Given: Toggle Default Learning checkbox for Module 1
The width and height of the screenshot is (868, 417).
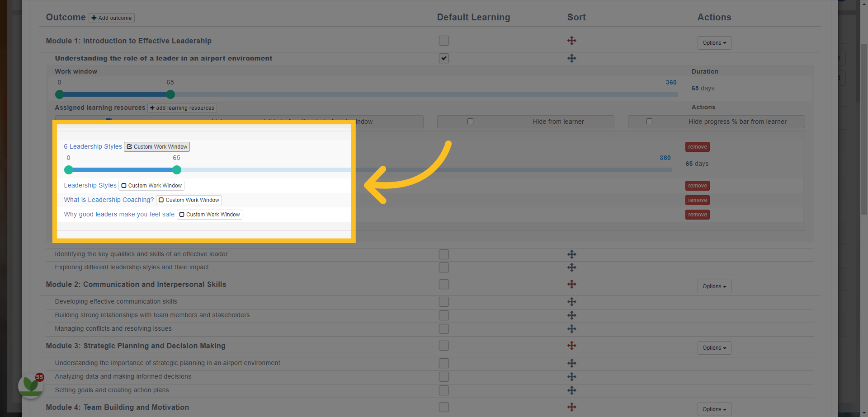Looking at the screenshot, I should 444,41.
